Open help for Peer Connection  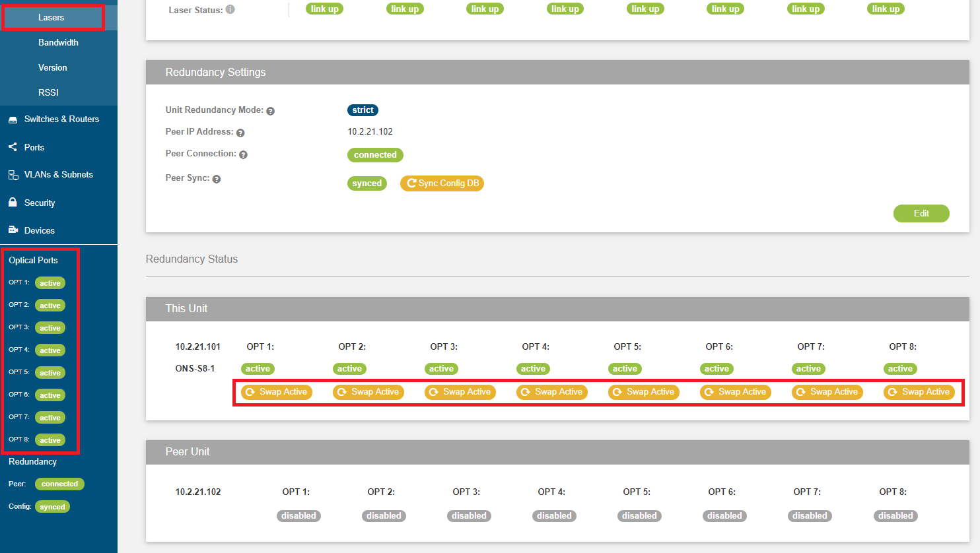pos(243,154)
